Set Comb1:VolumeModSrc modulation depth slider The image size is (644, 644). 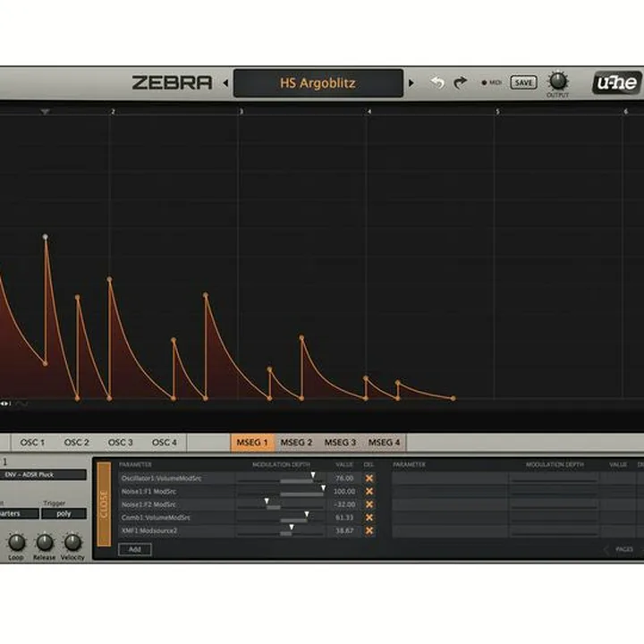(281, 518)
